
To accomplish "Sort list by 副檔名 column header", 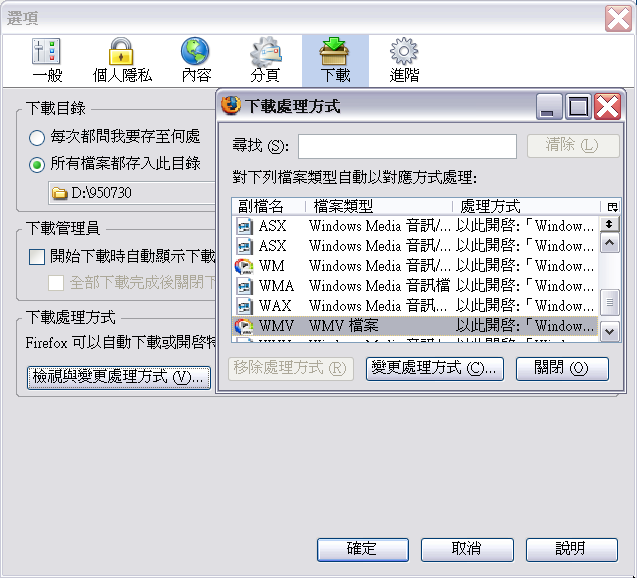I will coord(268,206).
